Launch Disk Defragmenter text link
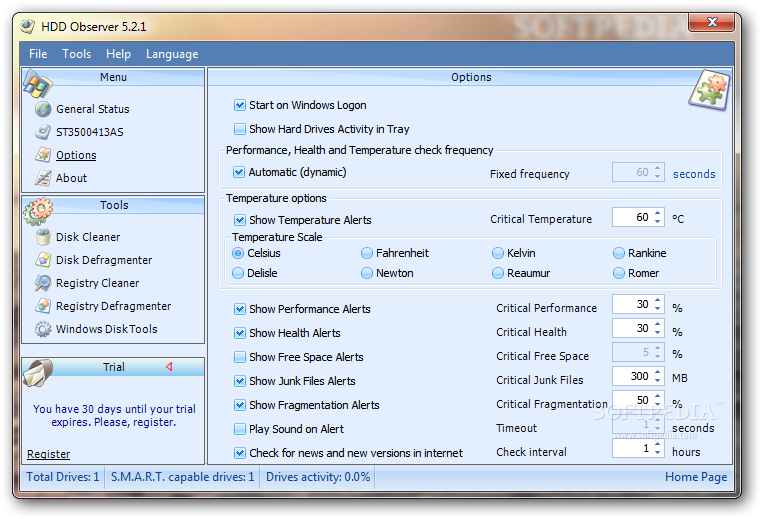 tap(104, 260)
